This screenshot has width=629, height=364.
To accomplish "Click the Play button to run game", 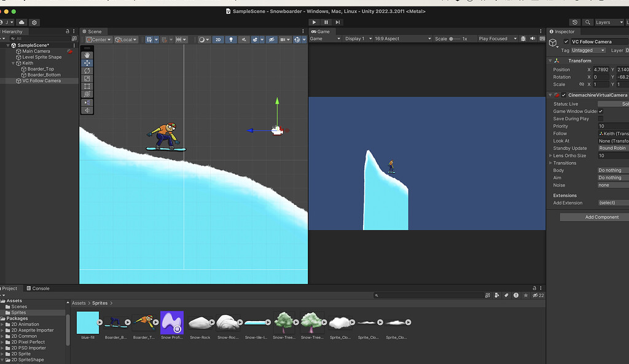I will tap(314, 22).
